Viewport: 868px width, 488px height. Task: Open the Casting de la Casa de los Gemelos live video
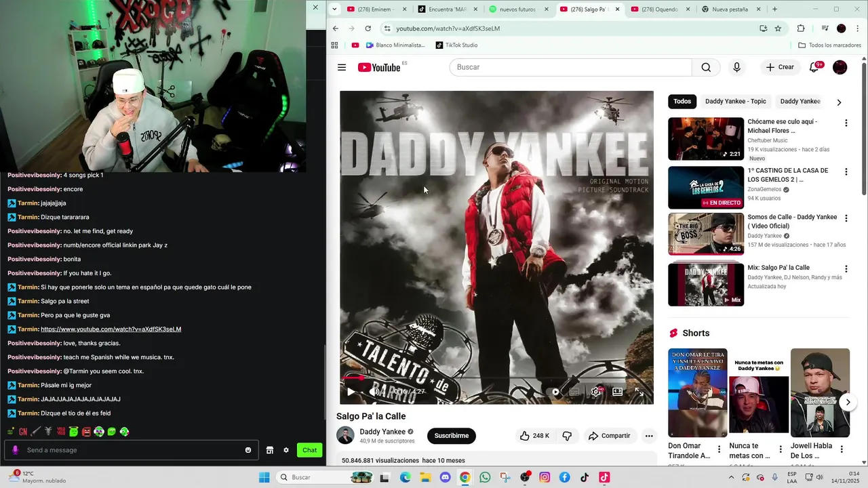click(706, 188)
